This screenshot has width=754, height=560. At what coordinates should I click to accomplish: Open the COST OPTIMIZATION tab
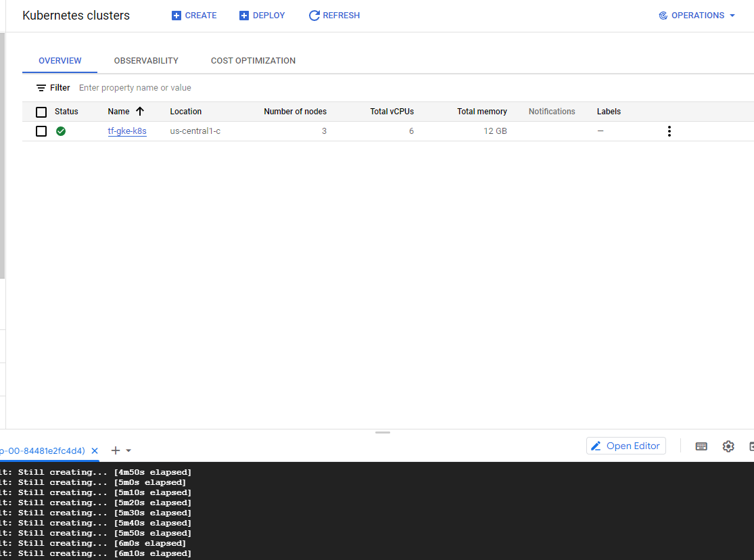[253, 61]
